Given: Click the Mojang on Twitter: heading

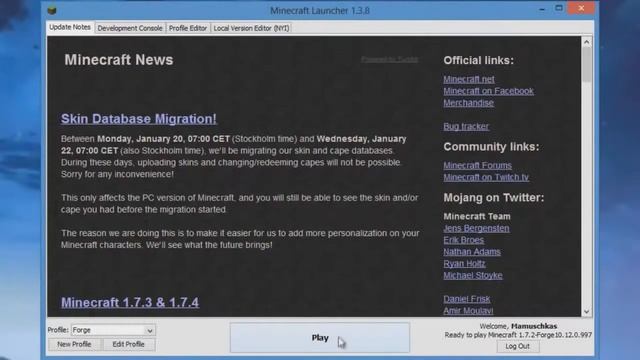Looking at the screenshot, I should (494, 198).
